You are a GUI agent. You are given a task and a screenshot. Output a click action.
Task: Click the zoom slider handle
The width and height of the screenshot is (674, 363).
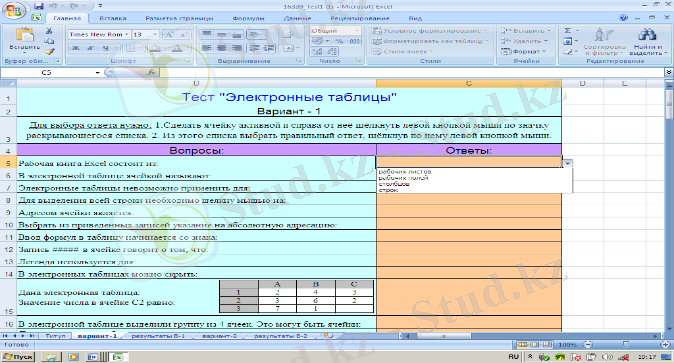pos(626,345)
